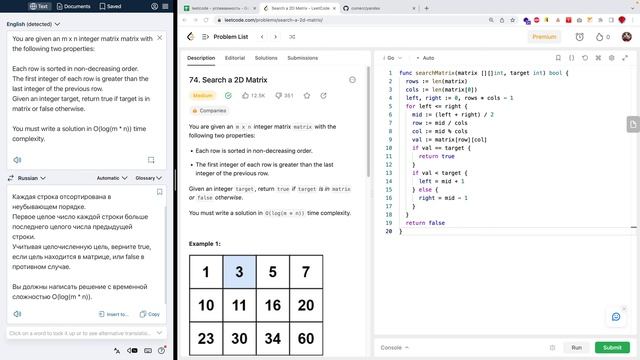
Task: Open the feedback chat bubble icon
Action: [616, 317]
